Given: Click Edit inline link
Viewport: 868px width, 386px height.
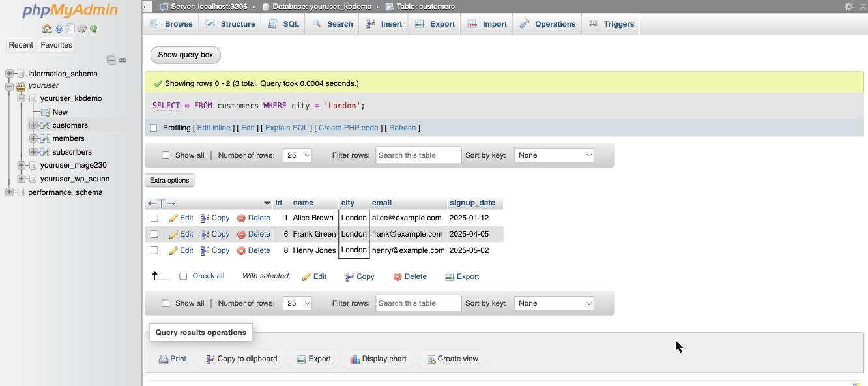Looking at the screenshot, I should [214, 128].
